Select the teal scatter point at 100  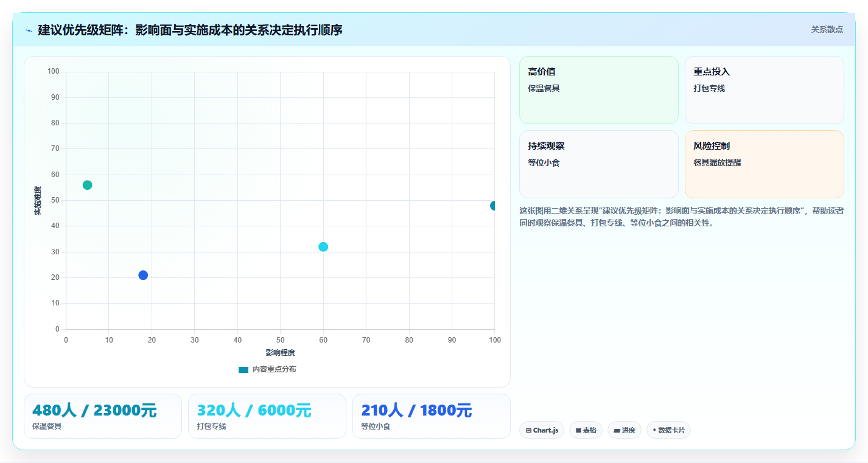(x=494, y=206)
